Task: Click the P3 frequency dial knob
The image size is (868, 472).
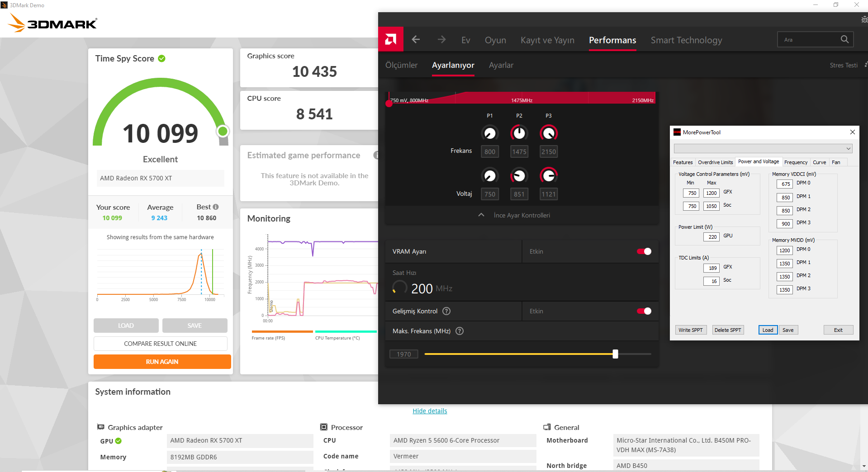Action: [549, 133]
